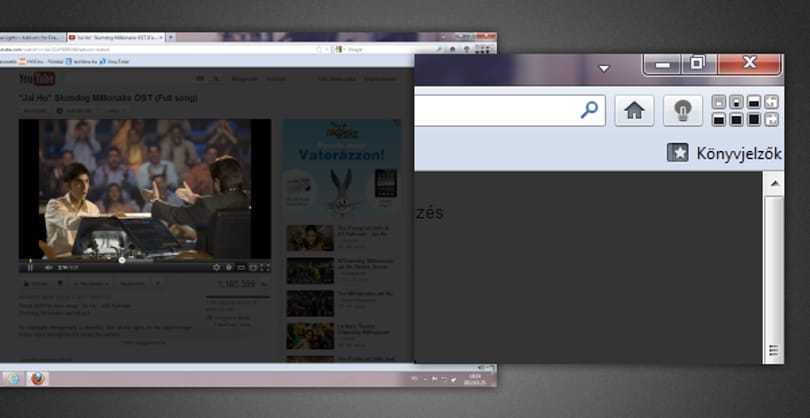Open the video settings gear icon
Image resolution: width=810 pixels, height=418 pixels.
coord(216,267)
